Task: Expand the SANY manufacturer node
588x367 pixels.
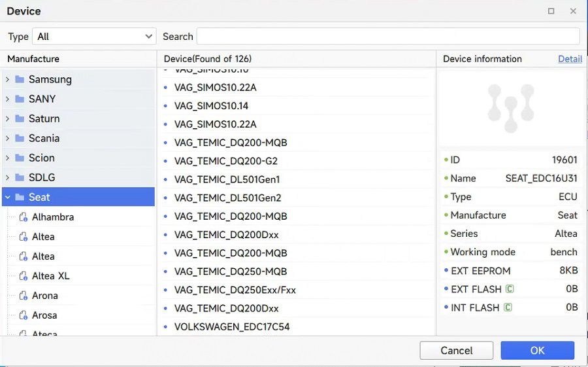Action: point(7,99)
